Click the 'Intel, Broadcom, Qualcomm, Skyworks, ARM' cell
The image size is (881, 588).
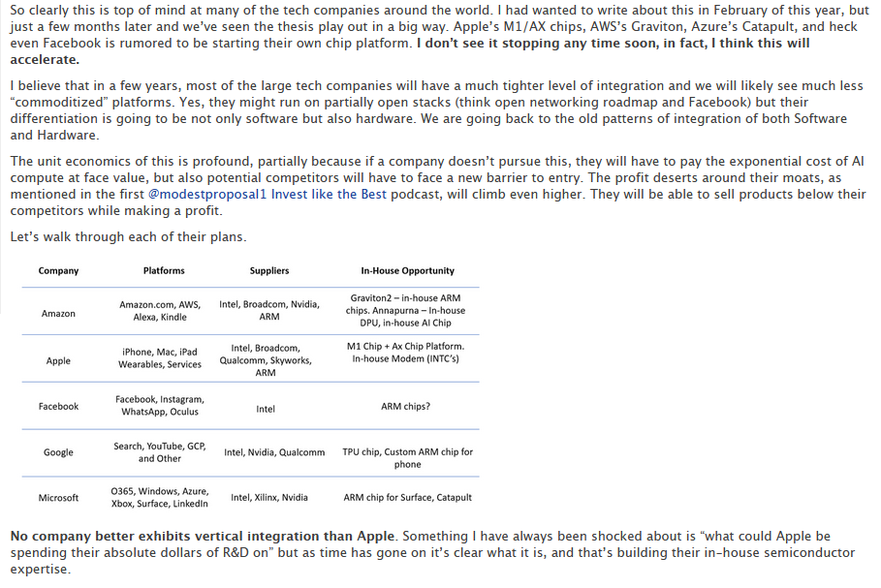point(266,360)
